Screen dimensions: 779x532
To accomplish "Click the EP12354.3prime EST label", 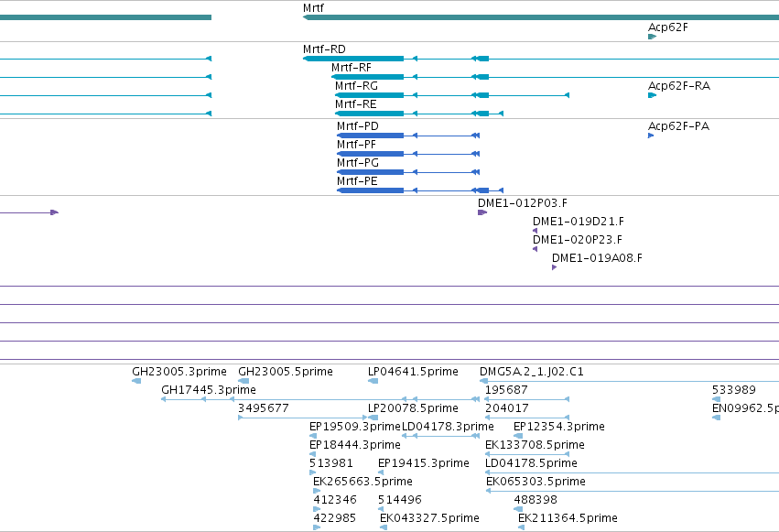I will pyautogui.click(x=559, y=427).
